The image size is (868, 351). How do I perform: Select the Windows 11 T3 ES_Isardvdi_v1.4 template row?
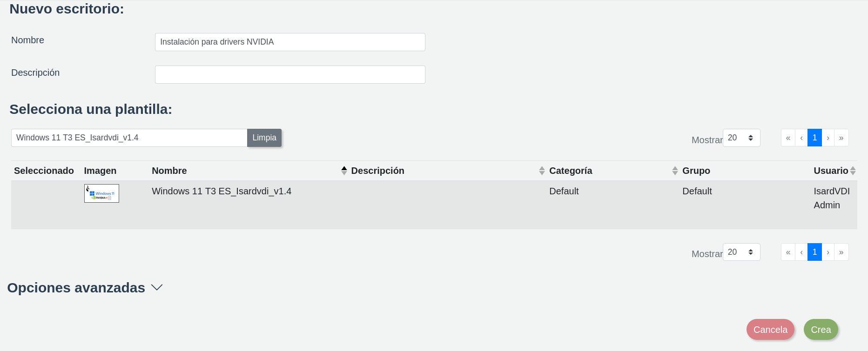[x=222, y=192]
